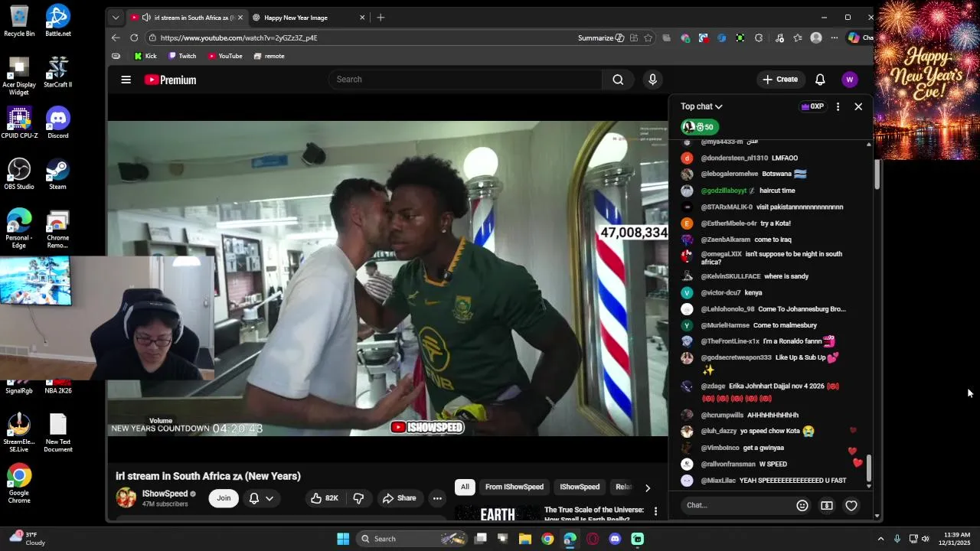Expand the Top chat dropdown
This screenshot has width=980, height=551.
coord(701,106)
